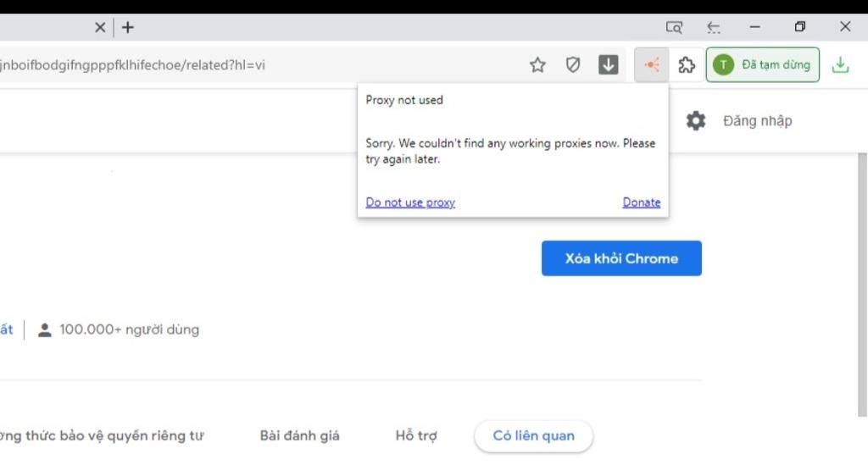The image size is (868, 465).
Task: Open a new tab with plus button
Action: coord(128,27)
